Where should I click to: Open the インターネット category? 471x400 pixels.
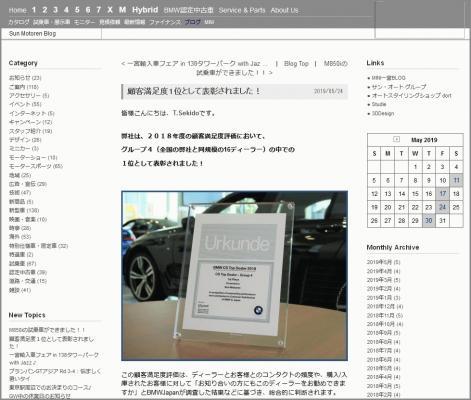32,113
